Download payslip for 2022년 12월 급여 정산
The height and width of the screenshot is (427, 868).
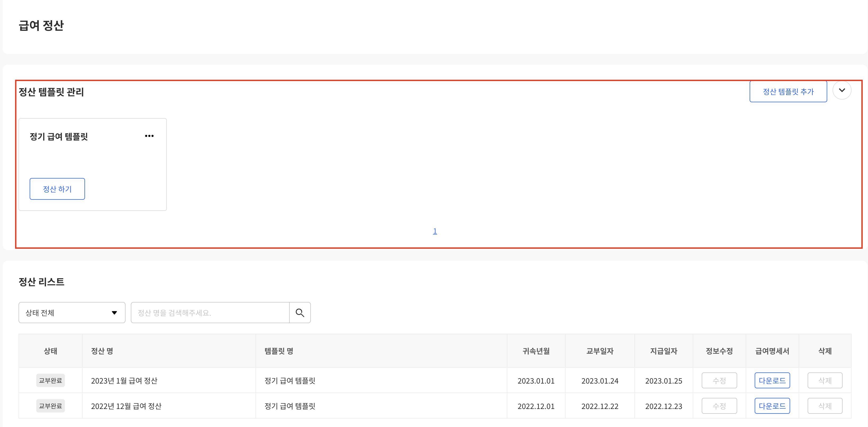point(772,406)
